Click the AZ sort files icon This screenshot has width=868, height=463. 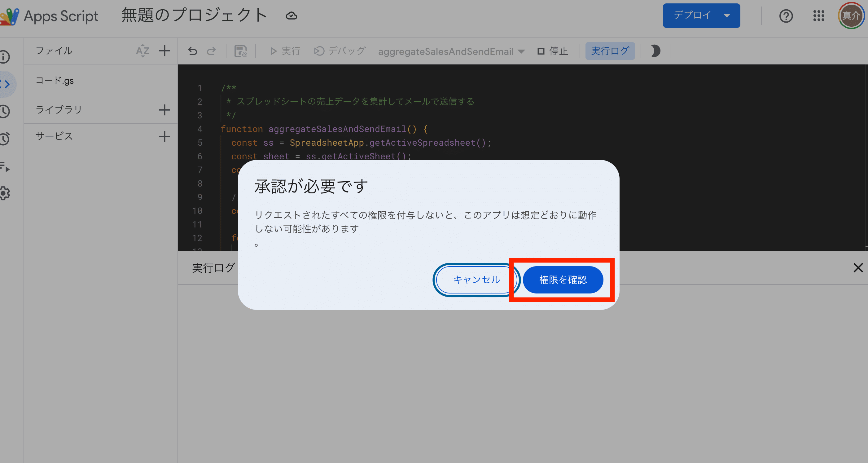click(142, 51)
